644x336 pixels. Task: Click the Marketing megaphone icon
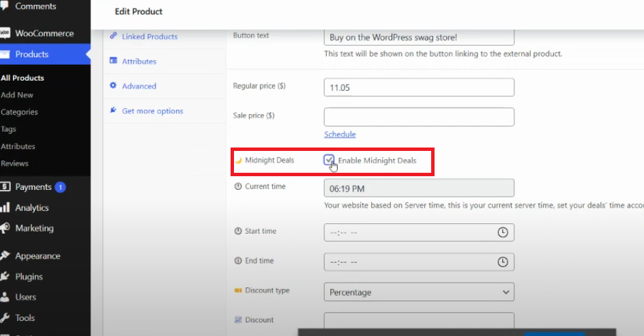[x=5, y=228]
